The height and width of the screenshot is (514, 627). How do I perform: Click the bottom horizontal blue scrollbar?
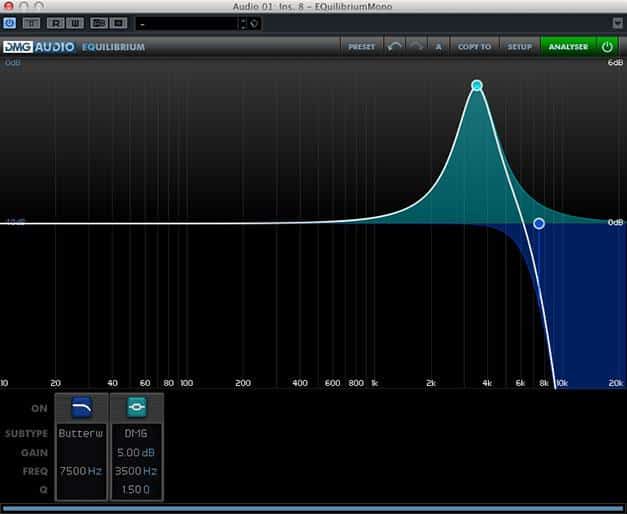(314, 509)
